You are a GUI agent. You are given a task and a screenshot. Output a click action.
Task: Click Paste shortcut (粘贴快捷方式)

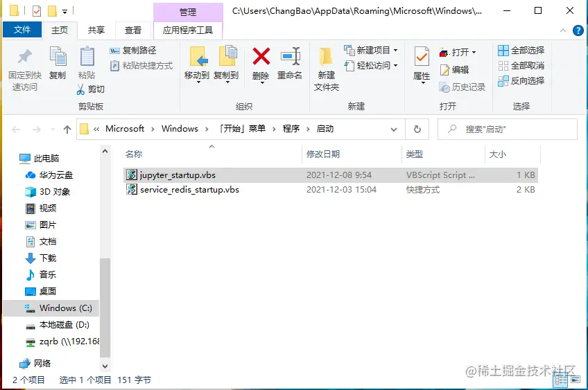141,66
